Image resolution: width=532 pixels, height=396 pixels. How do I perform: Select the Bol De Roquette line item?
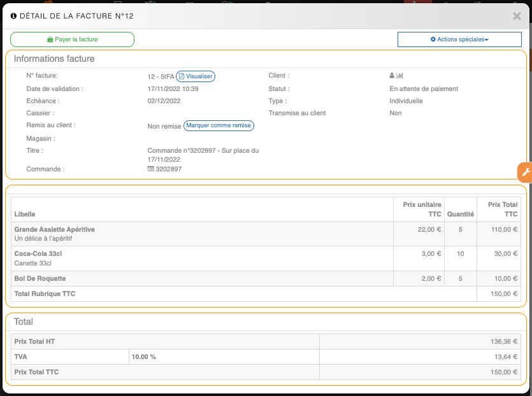coord(40,279)
